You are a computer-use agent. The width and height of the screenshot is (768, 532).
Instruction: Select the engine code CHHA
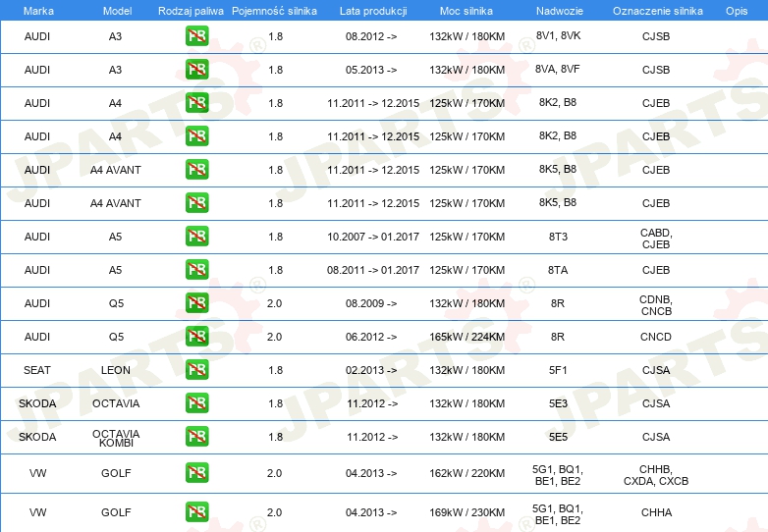pos(656,512)
